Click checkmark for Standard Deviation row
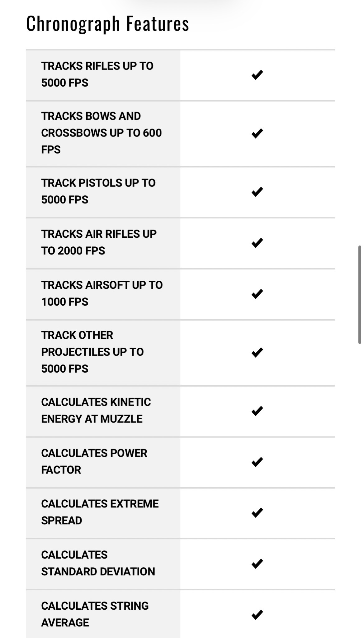 (x=257, y=564)
